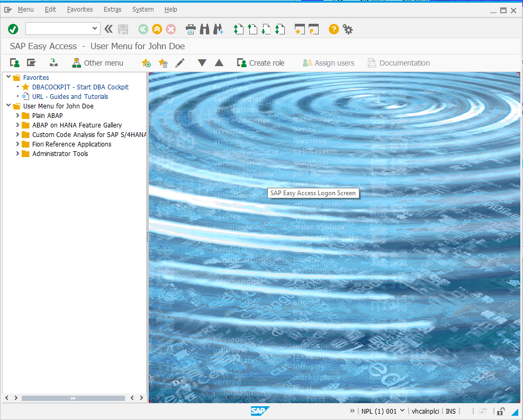This screenshot has width=523, height=420.
Task: Select the Favorites folder label
Action: coord(36,77)
